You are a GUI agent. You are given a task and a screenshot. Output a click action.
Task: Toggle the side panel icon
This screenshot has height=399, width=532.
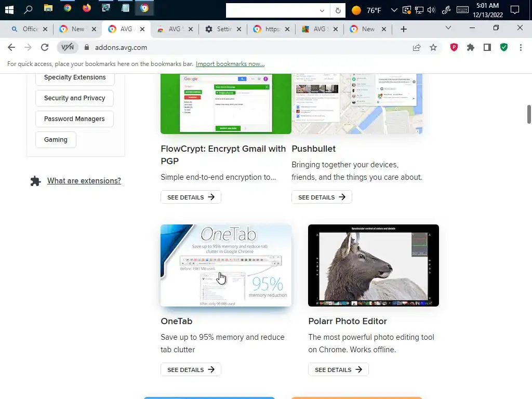coord(487,47)
